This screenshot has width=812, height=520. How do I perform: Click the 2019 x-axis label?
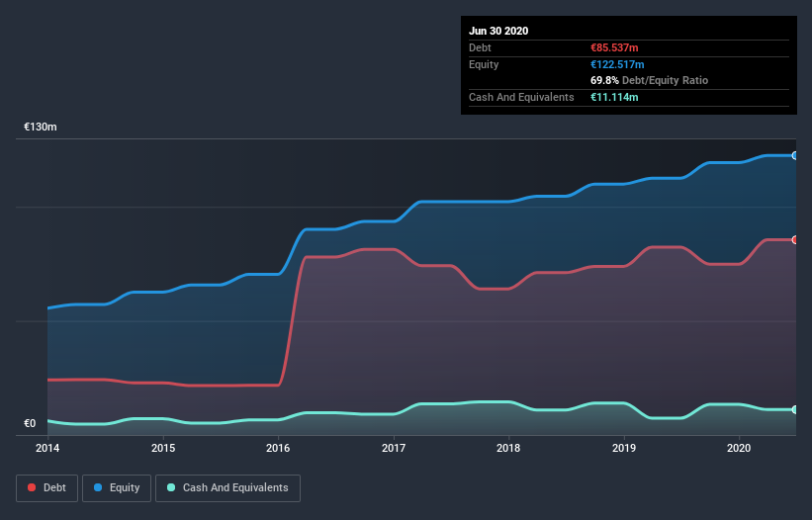pos(624,448)
